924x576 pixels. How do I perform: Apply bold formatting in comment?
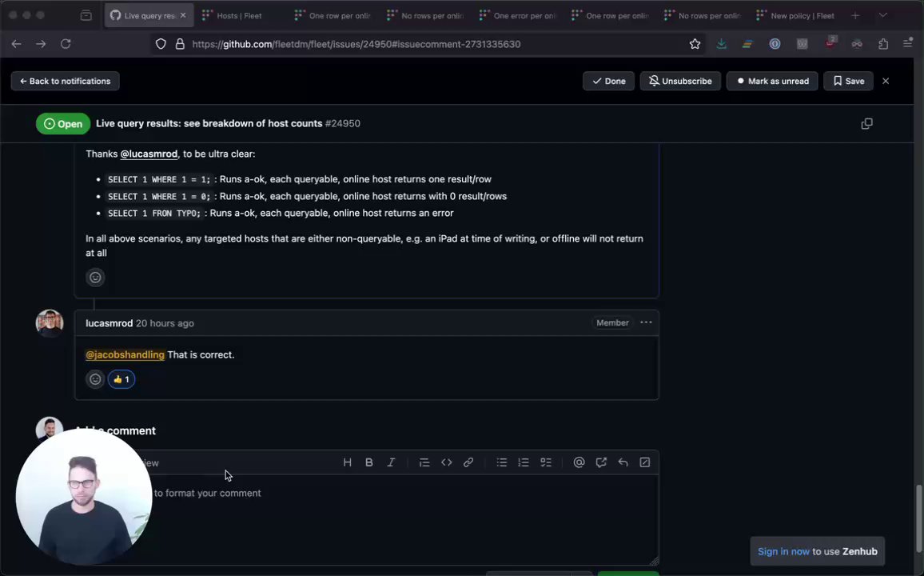369,463
